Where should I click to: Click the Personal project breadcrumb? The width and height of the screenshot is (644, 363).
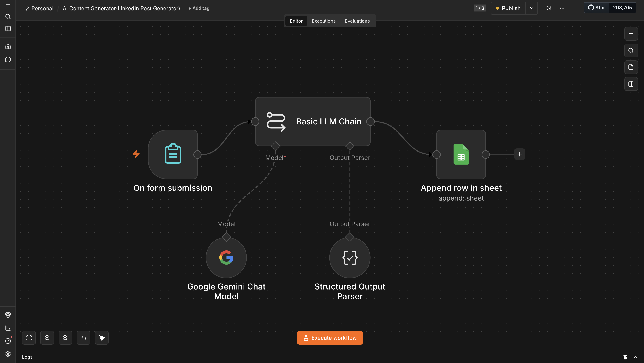(40, 8)
